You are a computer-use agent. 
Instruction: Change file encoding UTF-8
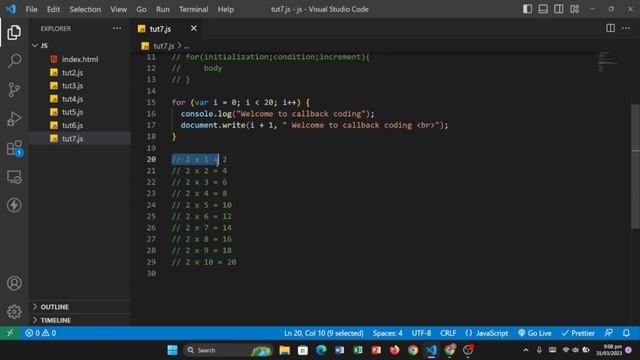pyautogui.click(x=421, y=333)
